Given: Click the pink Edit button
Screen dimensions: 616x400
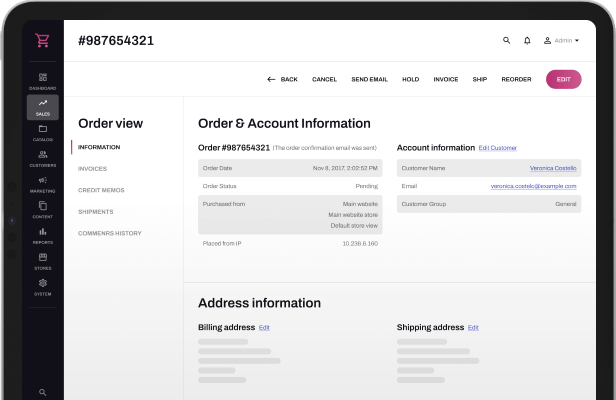Looking at the screenshot, I should pyautogui.click(x=563, y=79).
